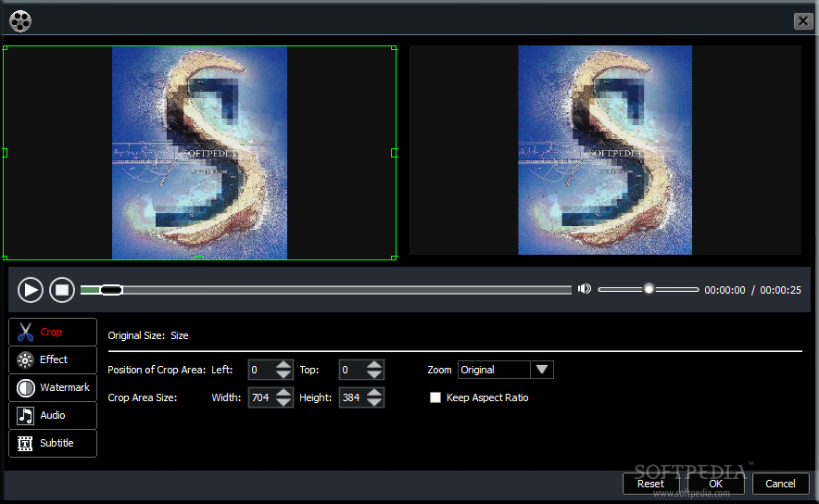The image size is (819, 504).
Task: Click the top-right corner crop handle
Action: click(x=395, y=48)
